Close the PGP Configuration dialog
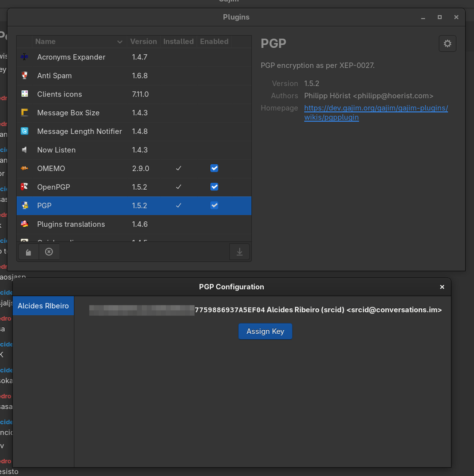This screenshot has height=476, width=474. pyautogui.click(x=442, y=287)
